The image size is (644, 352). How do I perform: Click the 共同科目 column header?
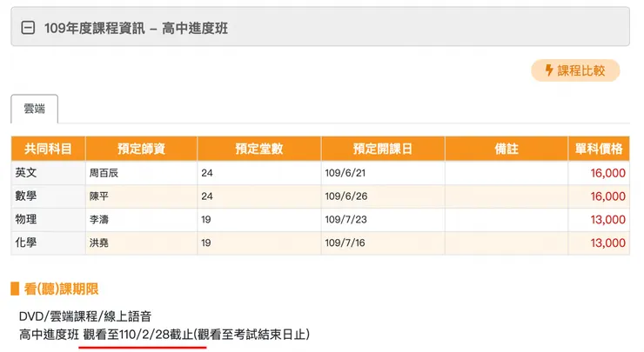point(48,149)
